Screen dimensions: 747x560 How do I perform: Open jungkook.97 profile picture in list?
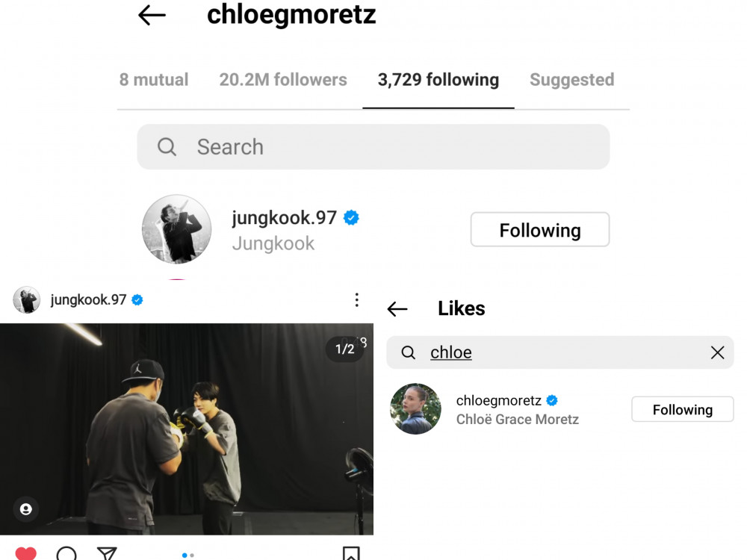[177, 229]
